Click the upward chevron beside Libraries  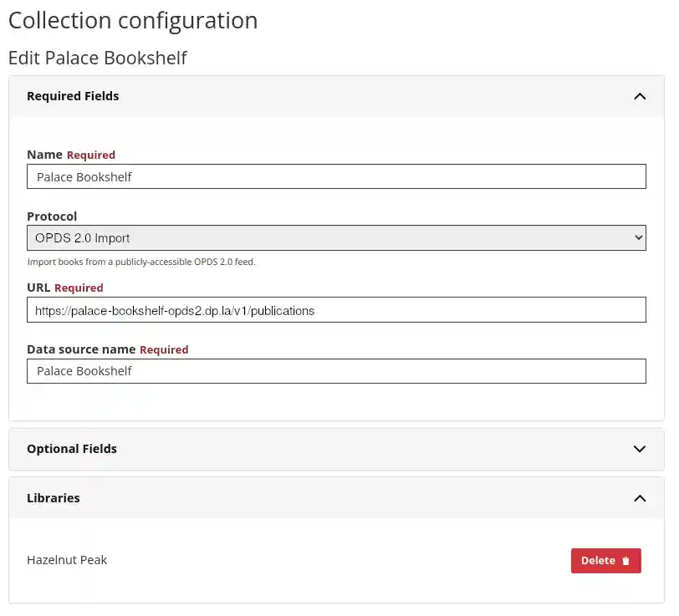[640, 498]
